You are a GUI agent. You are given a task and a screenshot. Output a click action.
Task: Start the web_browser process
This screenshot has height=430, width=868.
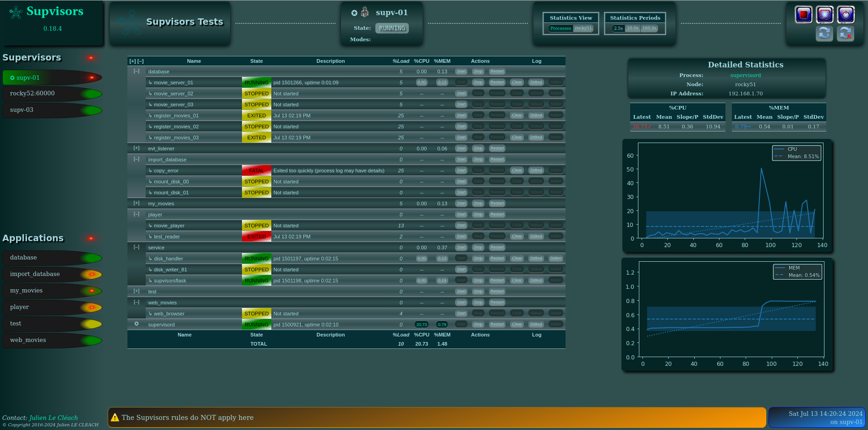pos(461,314)
